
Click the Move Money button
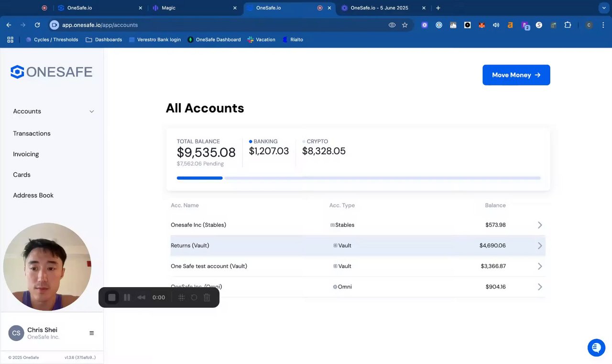tap(516, 75)
